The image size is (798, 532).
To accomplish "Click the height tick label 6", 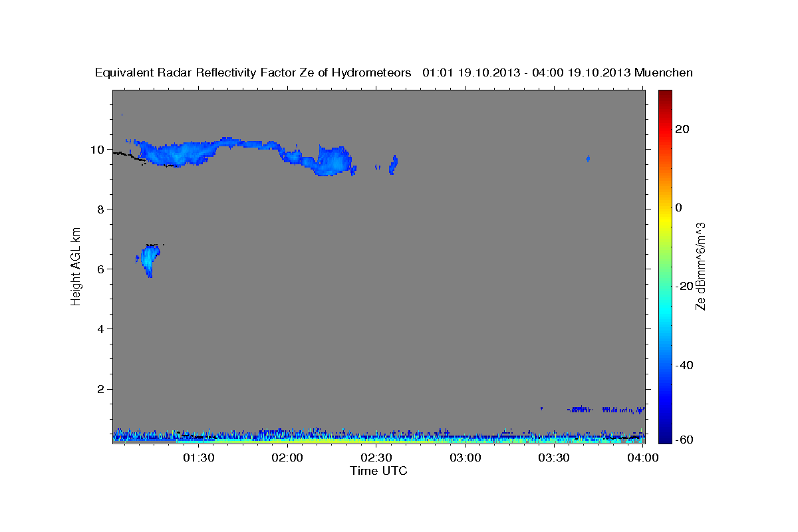I will (101, 269).
